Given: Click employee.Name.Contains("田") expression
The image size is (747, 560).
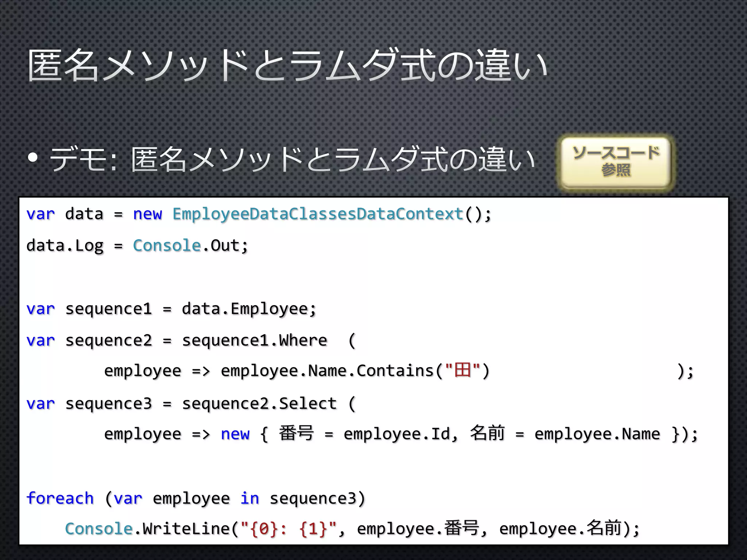Looking at the screenshot, I should coord(355,371).
